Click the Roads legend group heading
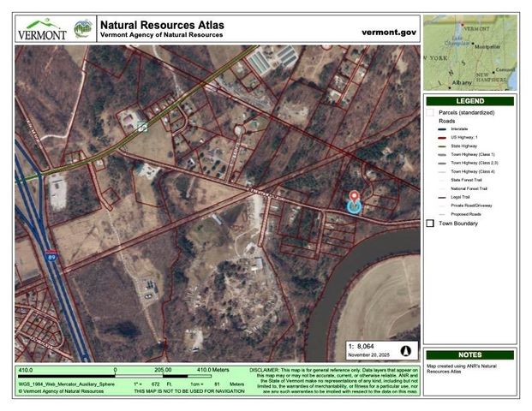Screen dimensions: 532x411 click(447, 122)
